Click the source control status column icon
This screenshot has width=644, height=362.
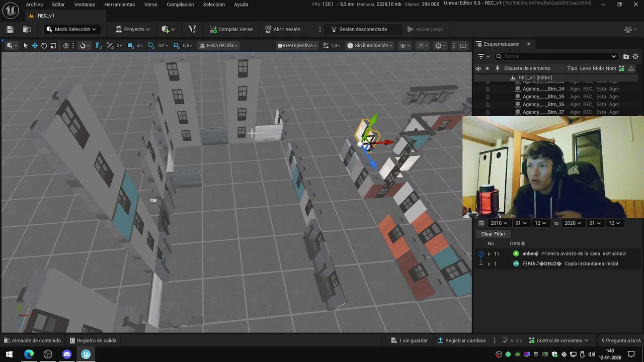(x=621, y=68)
